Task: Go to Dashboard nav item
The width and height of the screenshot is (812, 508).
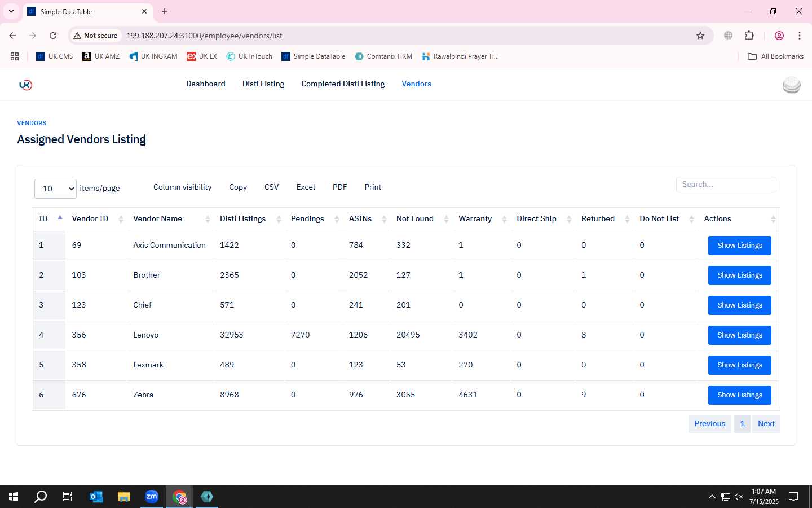Action: [x=206, y=84]
